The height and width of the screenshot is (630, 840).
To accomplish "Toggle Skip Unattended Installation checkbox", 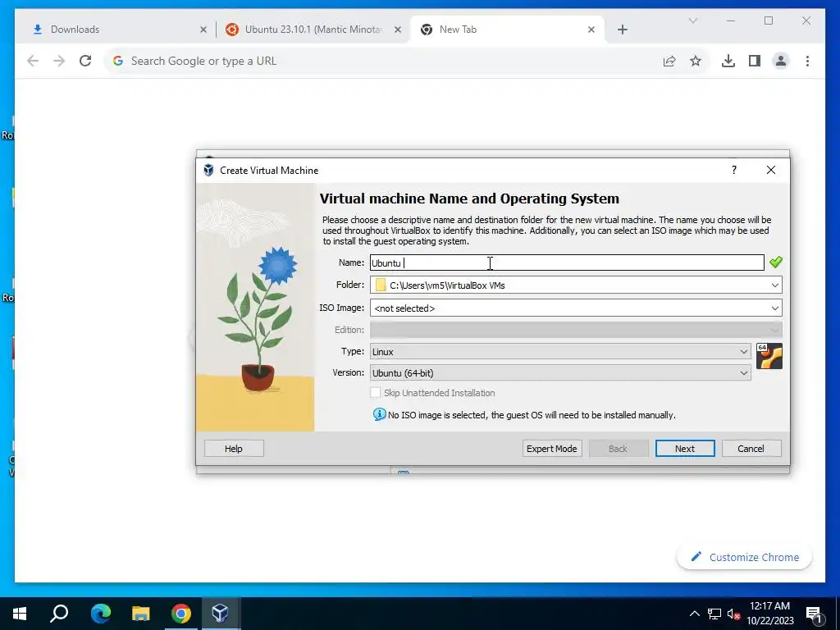I will click(376, 393).
